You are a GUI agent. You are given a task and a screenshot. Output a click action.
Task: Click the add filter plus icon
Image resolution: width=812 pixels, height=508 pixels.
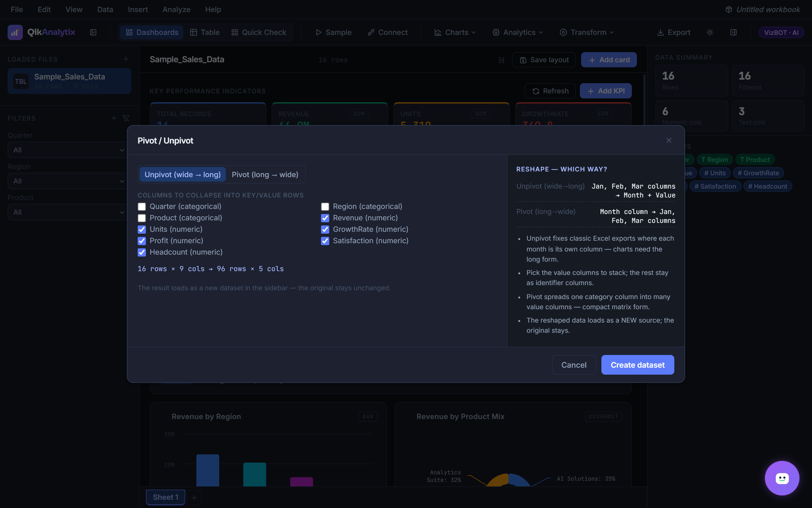[x=114, y=118]
